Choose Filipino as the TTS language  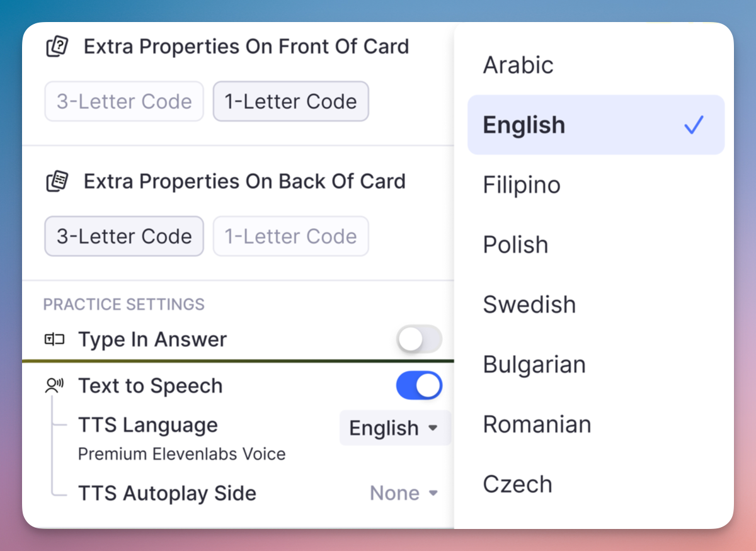pos(522,185)
